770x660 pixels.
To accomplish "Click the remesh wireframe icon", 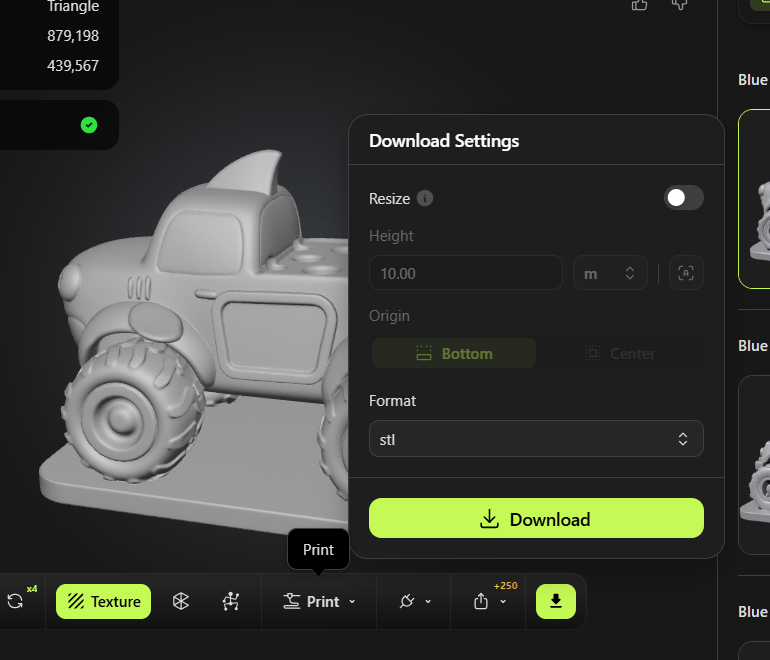I will [x=181, y=601].
